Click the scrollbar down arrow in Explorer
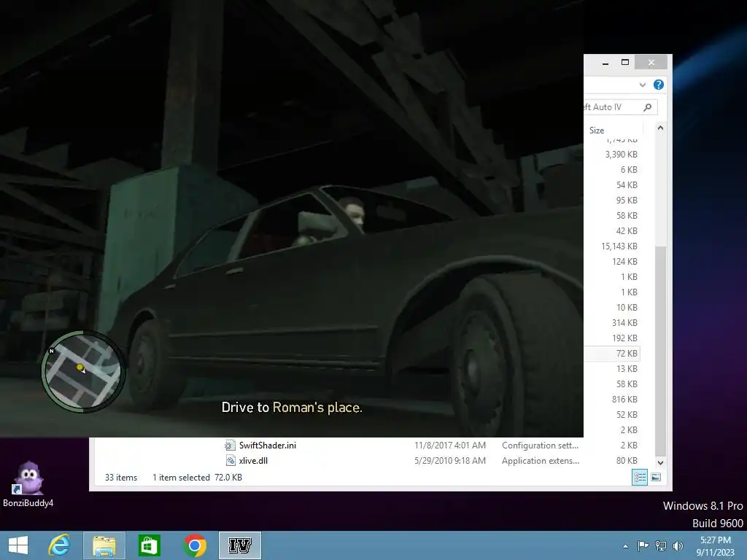This screenshot has height=560, width=747. pyautogui.click(x=660, y=462)
